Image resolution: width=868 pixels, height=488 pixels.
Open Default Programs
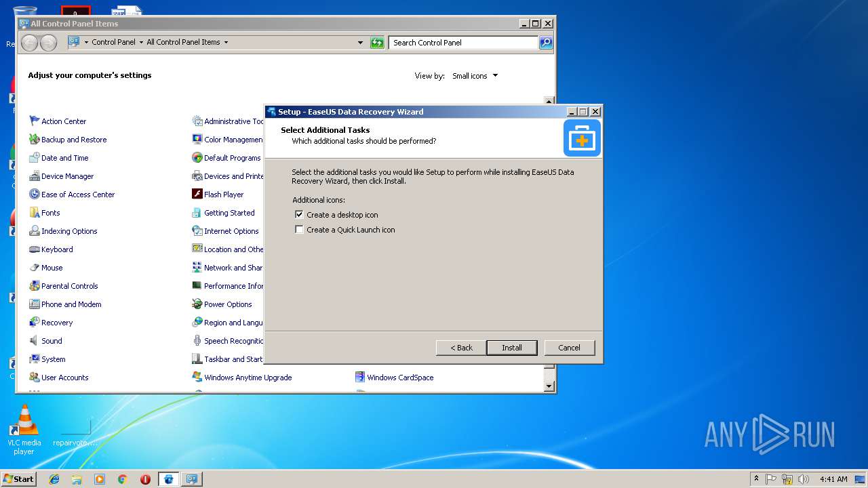[226, 158]
